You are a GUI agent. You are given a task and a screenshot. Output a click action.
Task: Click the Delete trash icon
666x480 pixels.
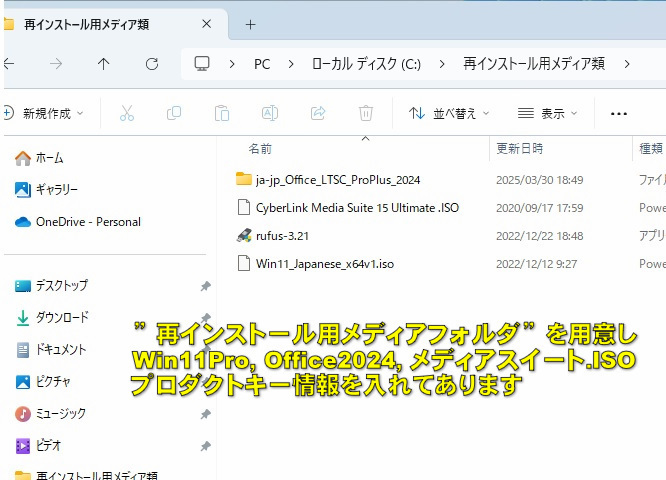pyautogui.click(x=366, y=113)
